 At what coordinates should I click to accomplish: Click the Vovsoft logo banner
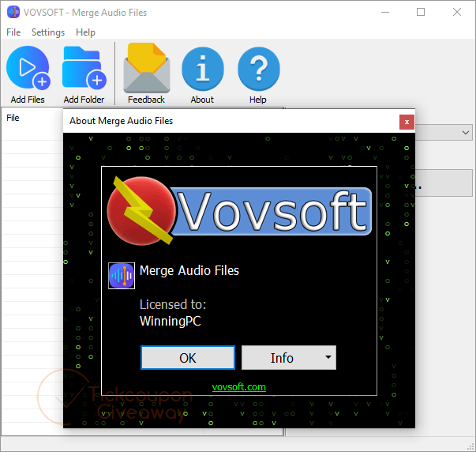239,211
